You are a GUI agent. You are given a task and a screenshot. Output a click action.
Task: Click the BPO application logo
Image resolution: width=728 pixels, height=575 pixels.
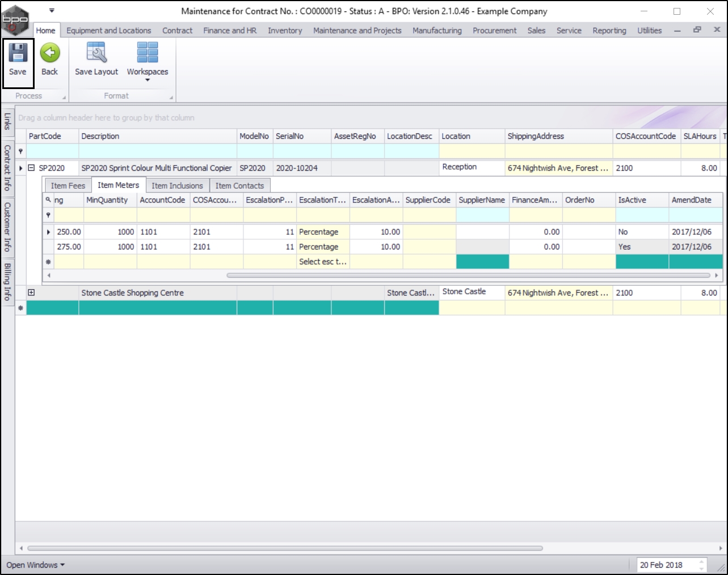coord(15,20)
